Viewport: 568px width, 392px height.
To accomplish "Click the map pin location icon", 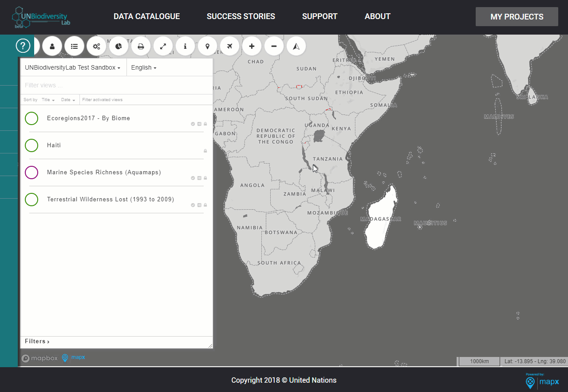I will point(207,46).
